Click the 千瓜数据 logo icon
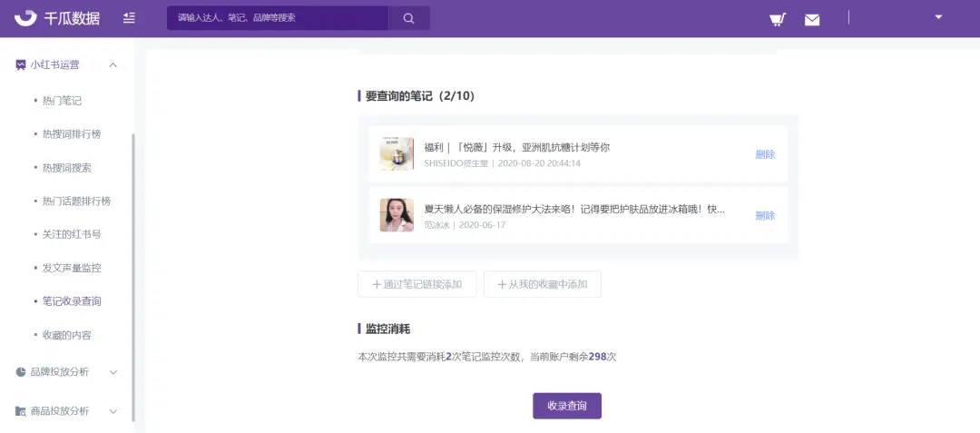Viewport: 980px width, 433px height. 25,18
